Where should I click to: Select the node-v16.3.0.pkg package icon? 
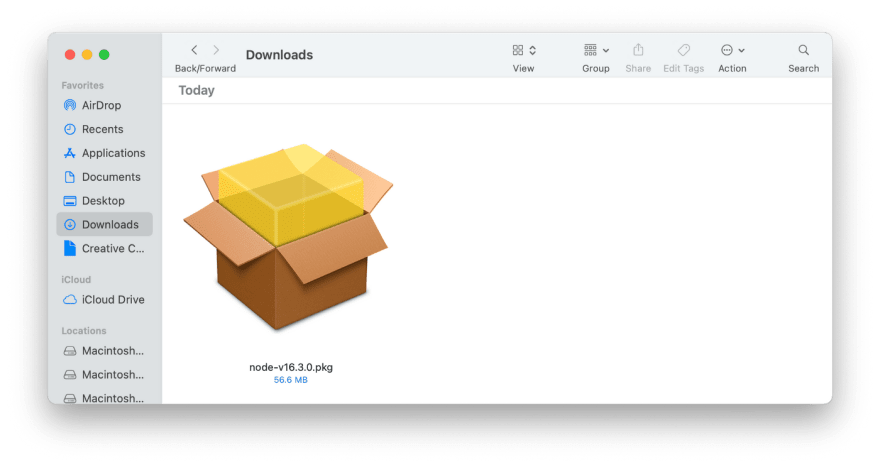(288, 236)
